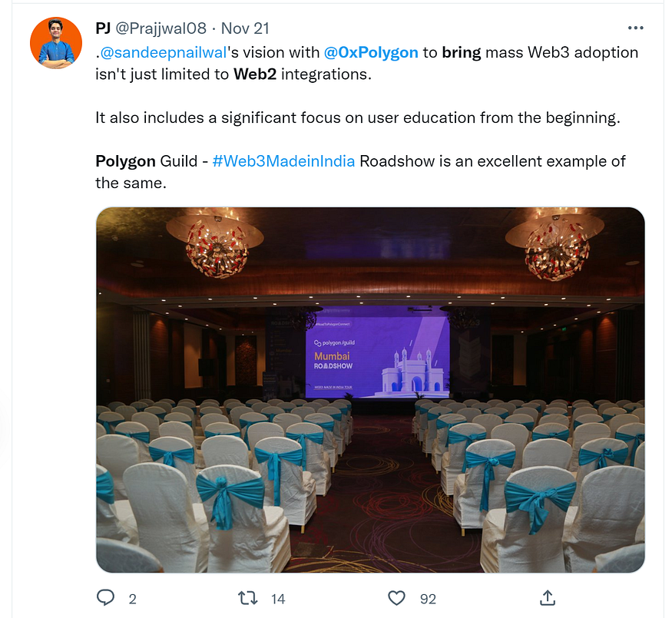Click the likes count 92

point(428,599)
